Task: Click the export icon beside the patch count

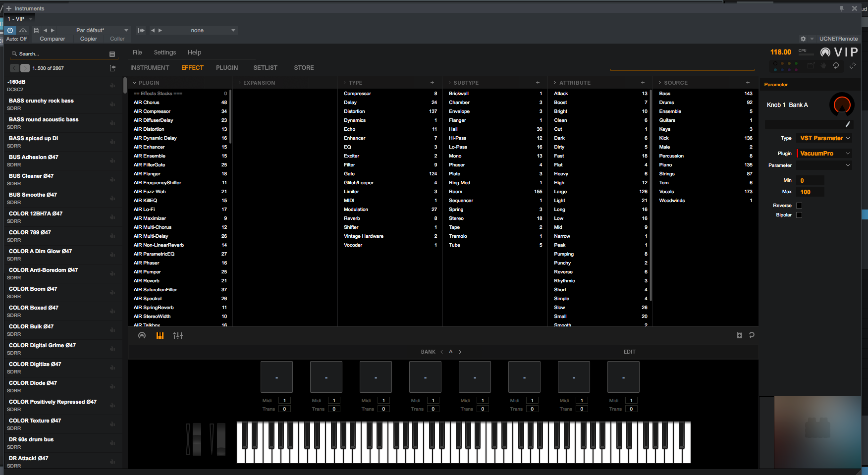Action: [112, 68]
